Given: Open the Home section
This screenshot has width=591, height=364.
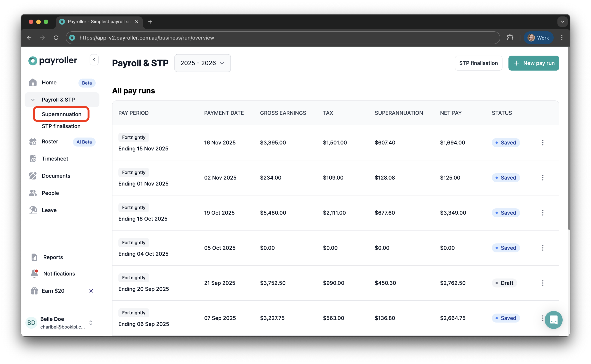Looking at the screenshot, I should point(49,83).
